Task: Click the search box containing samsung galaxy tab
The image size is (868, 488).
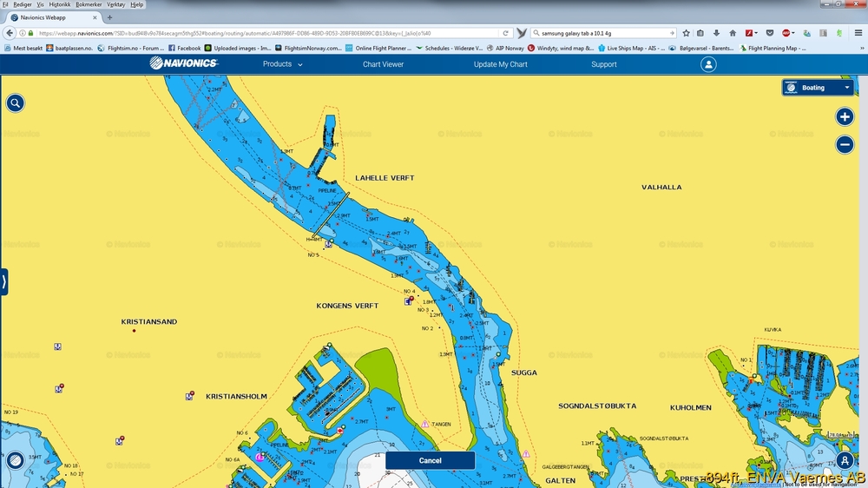Action: tap(603, 33)
